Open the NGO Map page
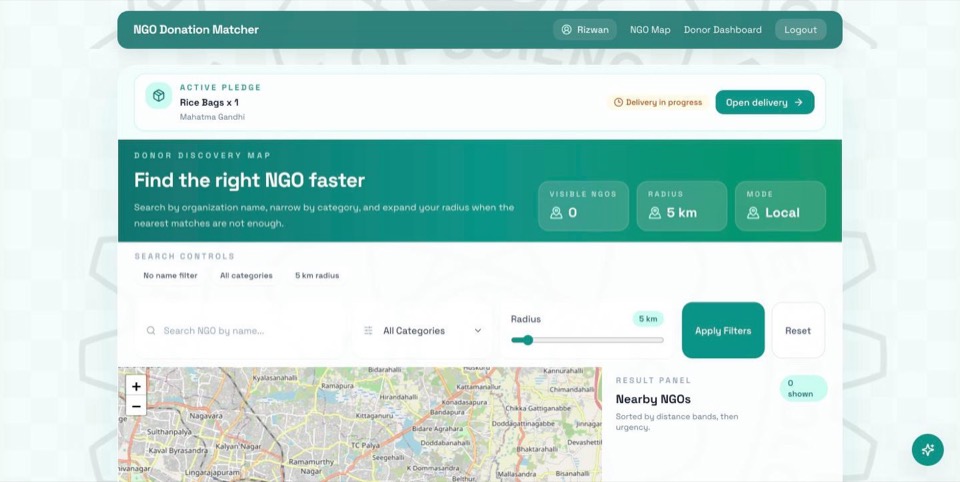Viewport: 960px width, 482px height. click(x=650, y=29)
